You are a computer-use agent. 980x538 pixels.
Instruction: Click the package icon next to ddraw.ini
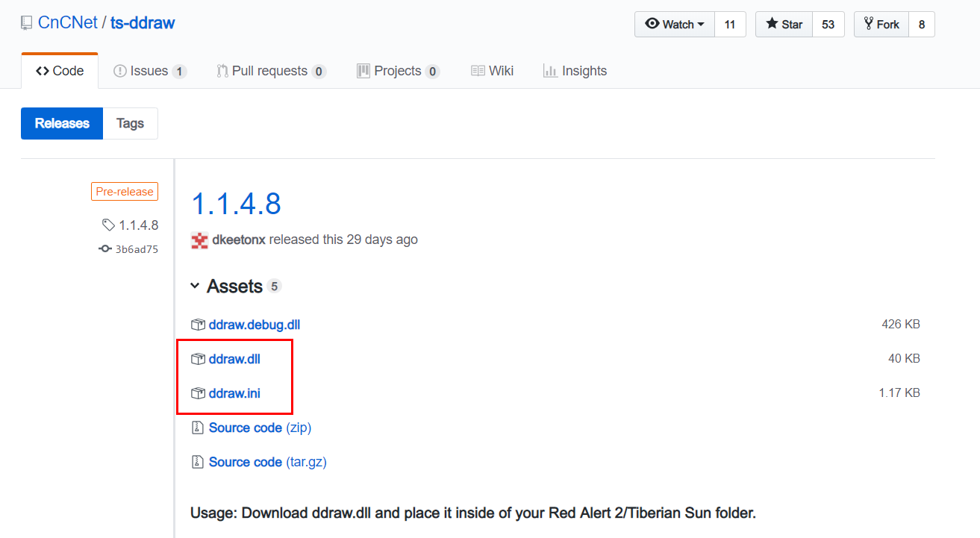pos(198,393)
